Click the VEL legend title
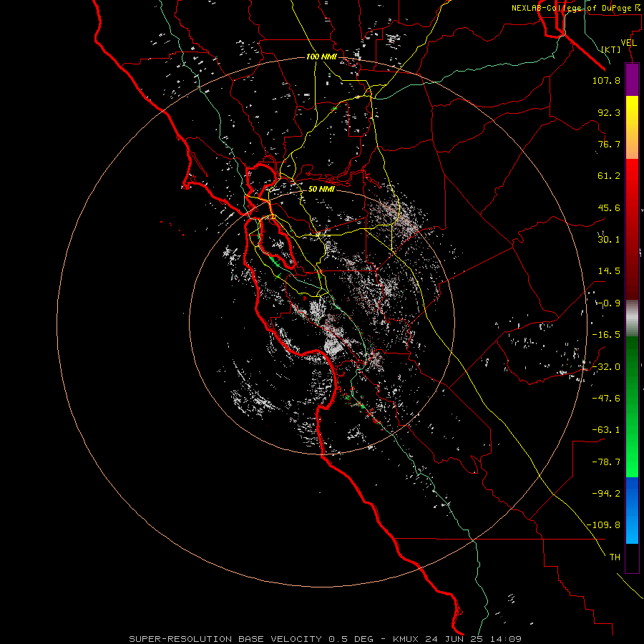 point(628,43)
